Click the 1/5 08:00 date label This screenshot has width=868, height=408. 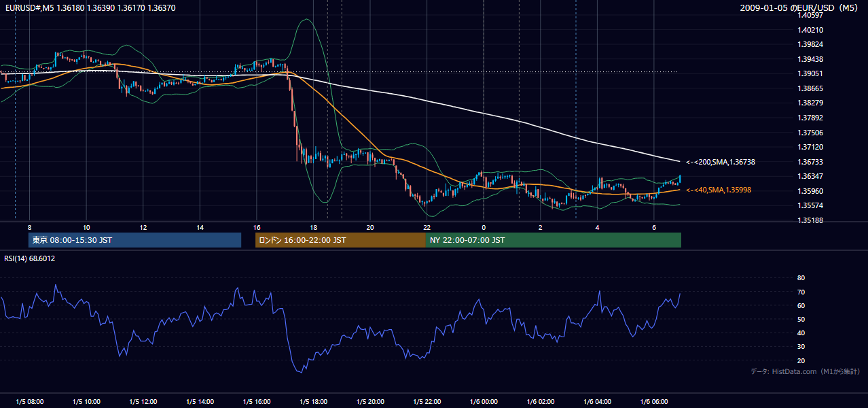[29, 402]
